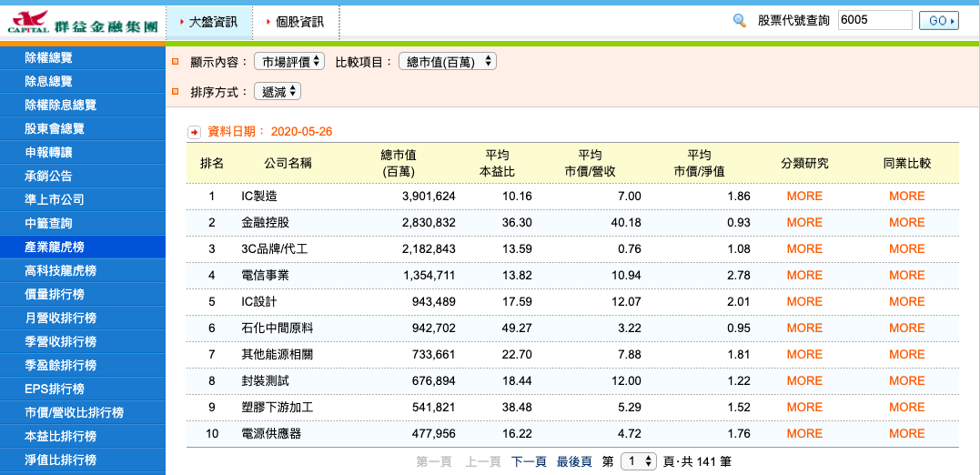Open 分類研究 MORE for IC設計
This screenshot has width=980, height=475.
[x=804, y=302]
